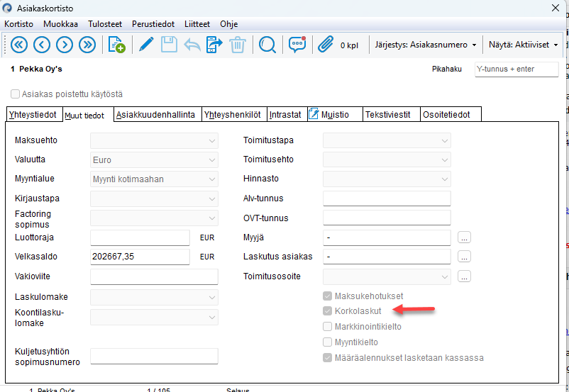Expand the Hinnasto dropdown
This screenshot has height=392, width=569.
(x=387, y=179)
